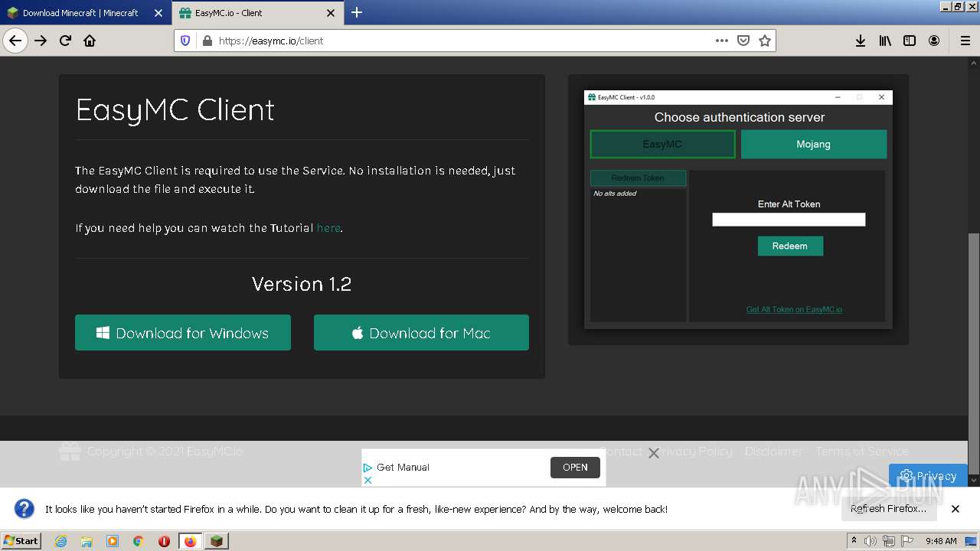Close the Download Minecraft tab
The width and height of the screenshot is (980, 551).
coord(158,13)
